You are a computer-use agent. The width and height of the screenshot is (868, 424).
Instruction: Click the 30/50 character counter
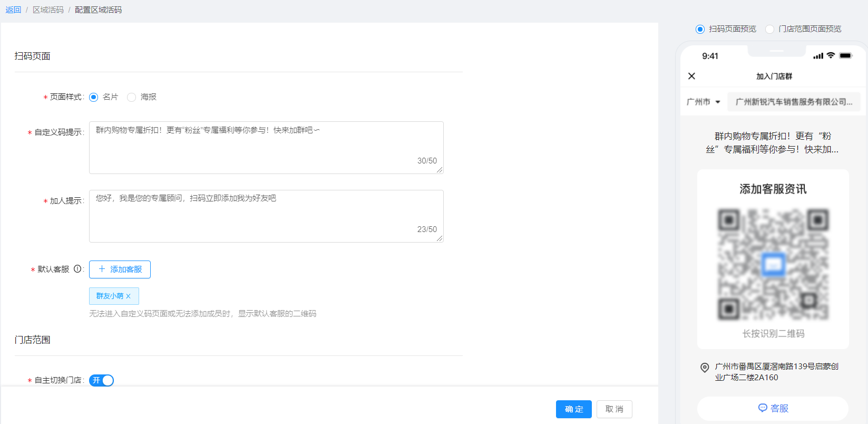click(x=427, y=161)
